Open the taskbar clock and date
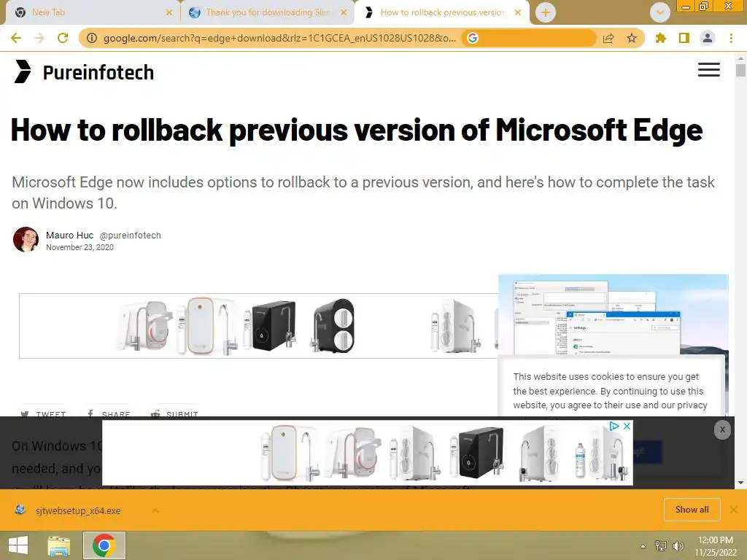This screenshot has width=747, height=560. pyautogui.click(x=715, y=546)
